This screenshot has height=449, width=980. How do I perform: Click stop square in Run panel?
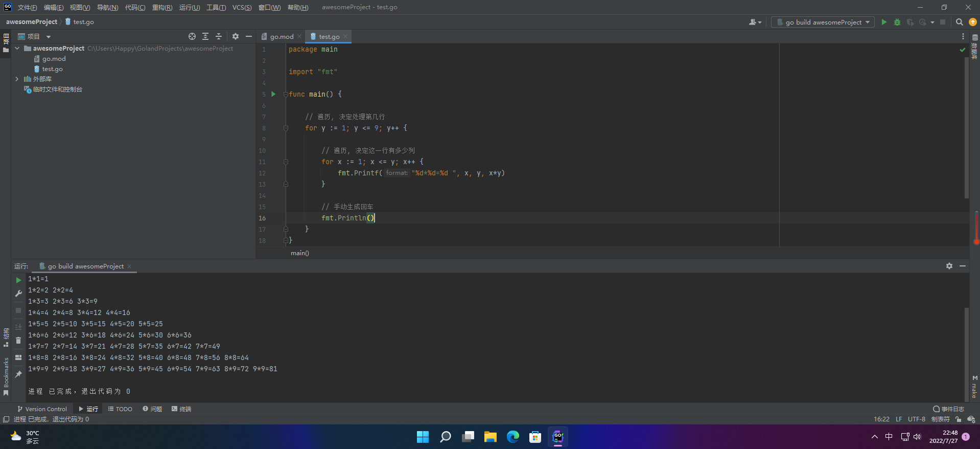[x=18, y=310]
